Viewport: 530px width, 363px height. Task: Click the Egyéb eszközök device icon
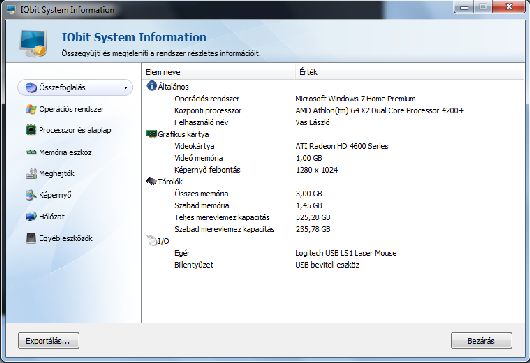coord(31,238)
